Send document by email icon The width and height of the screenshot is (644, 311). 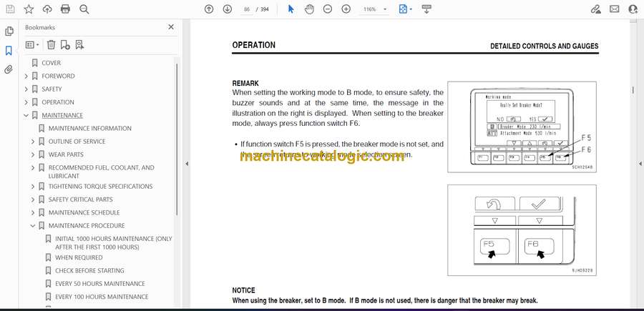coord(615,9)
